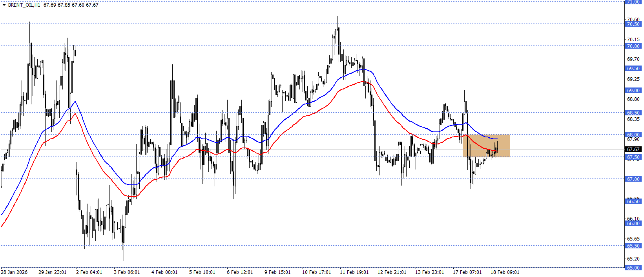This screenshot has width=644, height=277.
Task: Click the 68.00 horizontal level label
Action: pyautogui.click(x=633, y=135)
